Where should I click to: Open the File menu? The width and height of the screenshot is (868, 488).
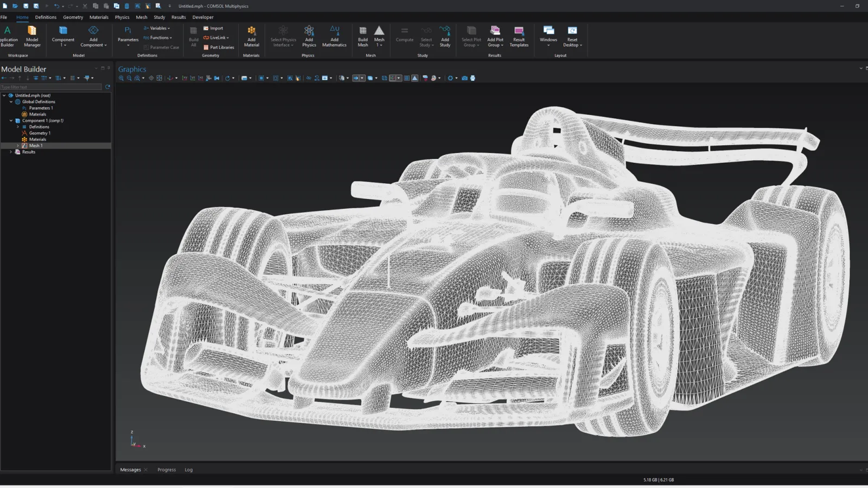click(4, 17)
